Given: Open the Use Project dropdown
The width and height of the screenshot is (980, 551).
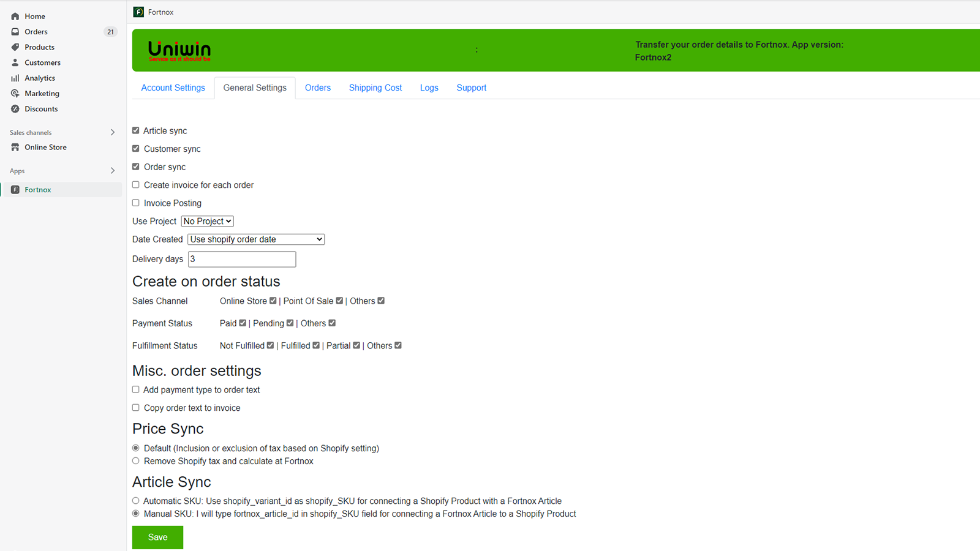Looking at the screenshot, I should (208, 221).
